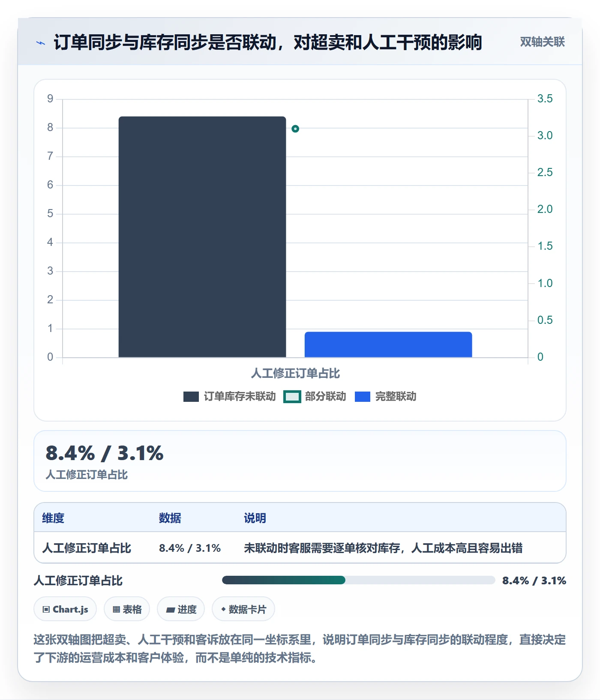600x700 pixels.
Task: Toggle the 订单库存未联动 legend item
Action: click(229, 396)
